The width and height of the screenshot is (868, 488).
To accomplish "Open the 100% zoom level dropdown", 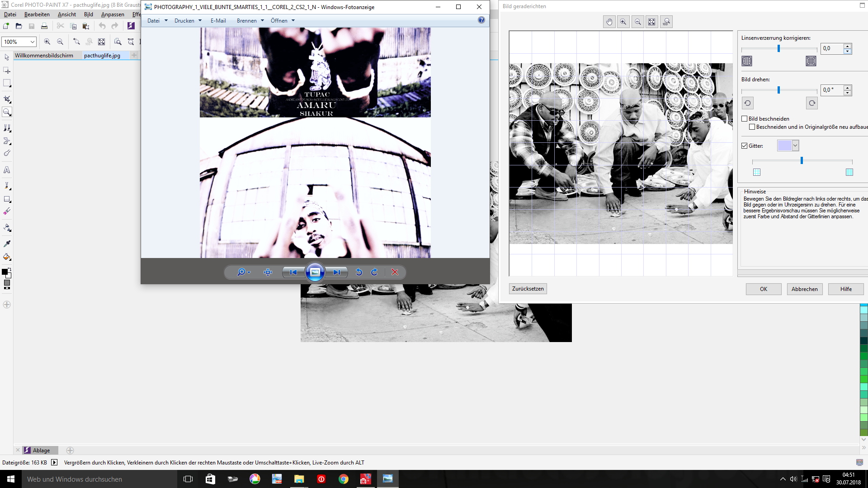I will pyautogui.click(x=33, y=42).
